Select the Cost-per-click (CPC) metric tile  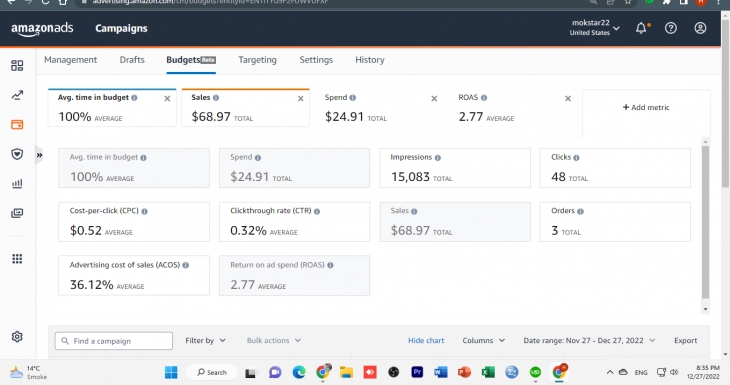tap(134, 222)
